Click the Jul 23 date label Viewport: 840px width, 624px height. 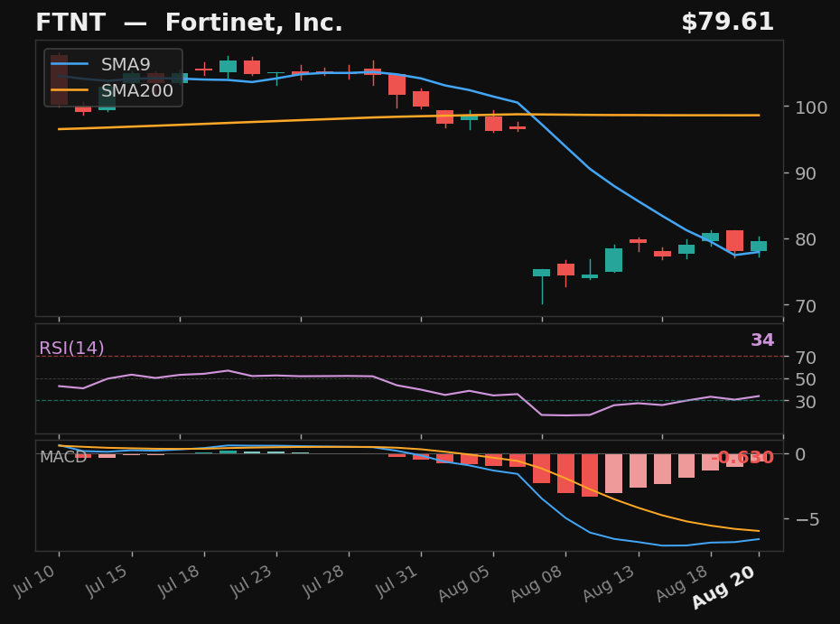251,581
